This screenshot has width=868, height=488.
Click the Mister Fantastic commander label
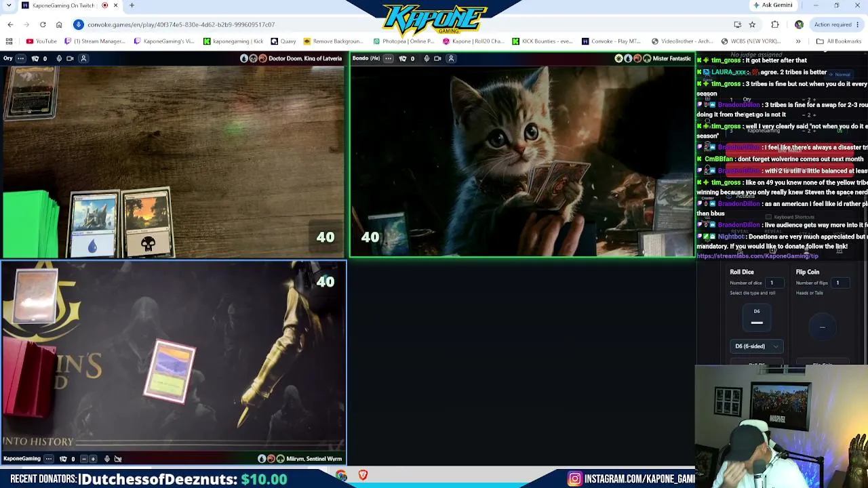click(x=671, y=58)
